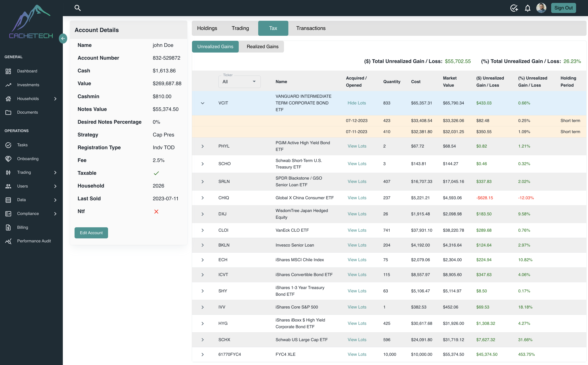Open the Ticker filter dropdown
The height and width of the screenshot is (365, 588).
coord(239,82)
